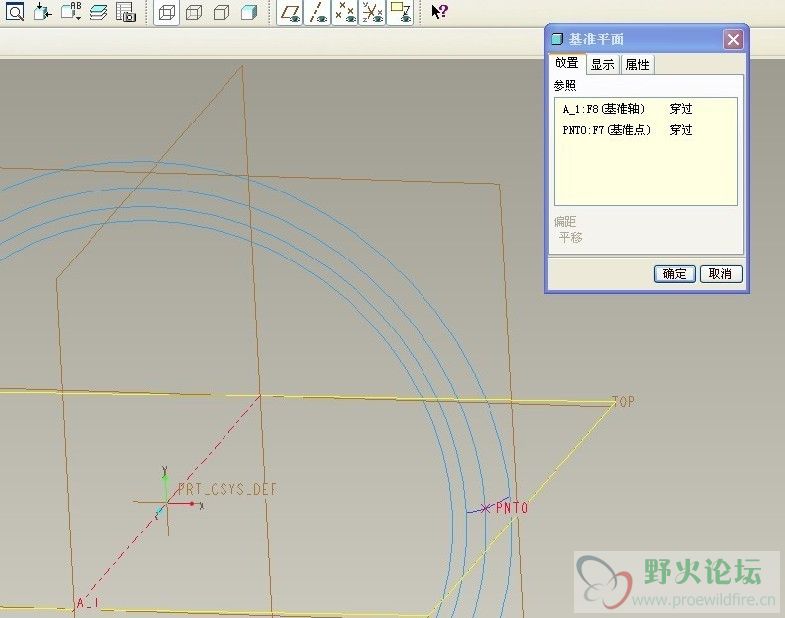
Task: Click the 基准平面 dialog title icon
Action: tap(557, 39)
